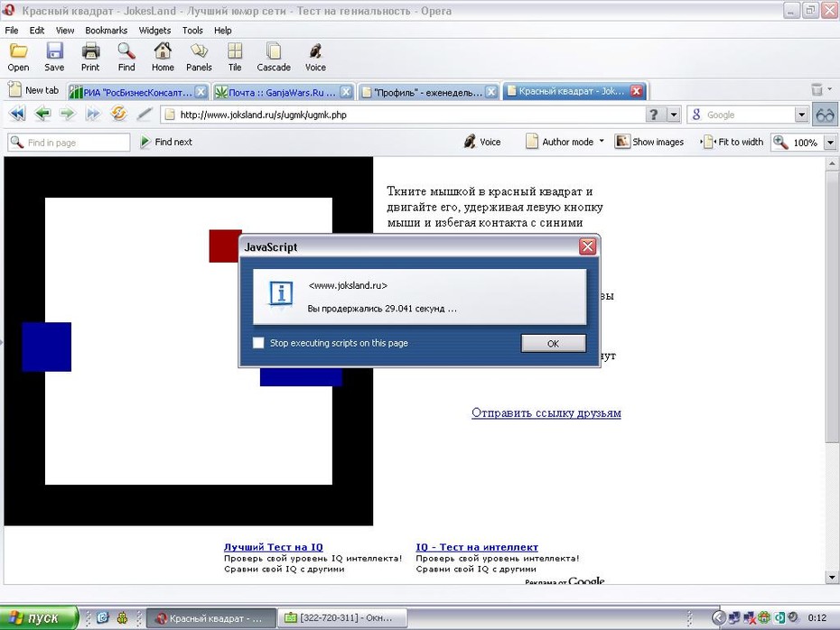Go back with the green Back arrow
840x630 pixels.
[x=42, y=114]
